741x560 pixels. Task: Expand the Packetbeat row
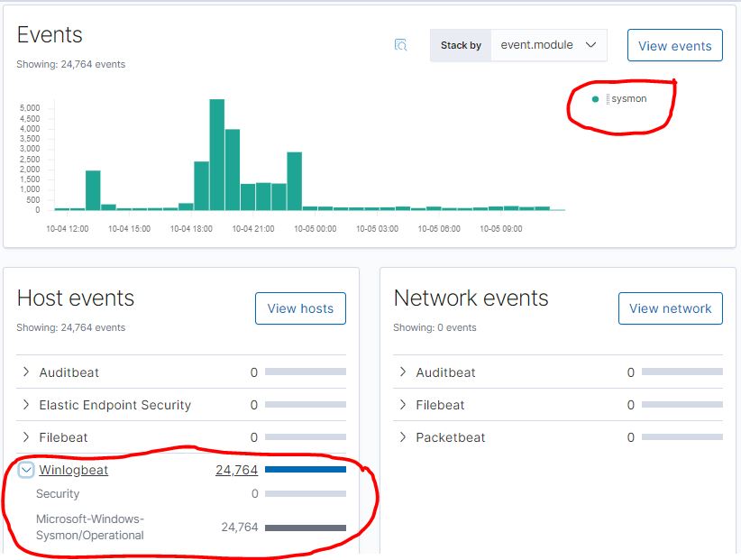pyautogui.click(x=400, y=437)
